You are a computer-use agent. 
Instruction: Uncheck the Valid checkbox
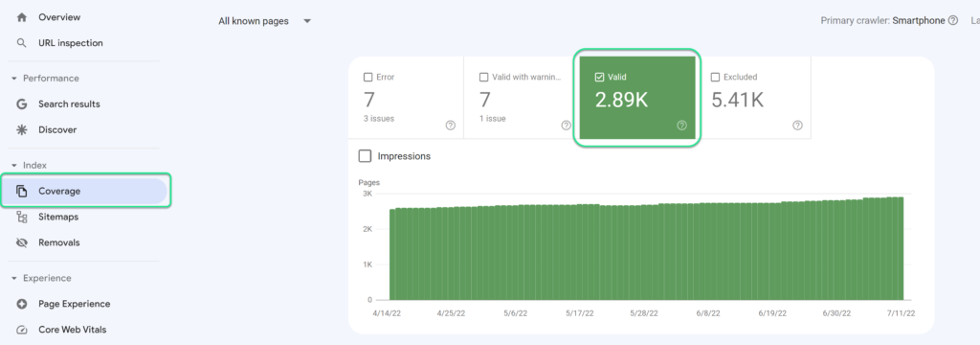599,78
